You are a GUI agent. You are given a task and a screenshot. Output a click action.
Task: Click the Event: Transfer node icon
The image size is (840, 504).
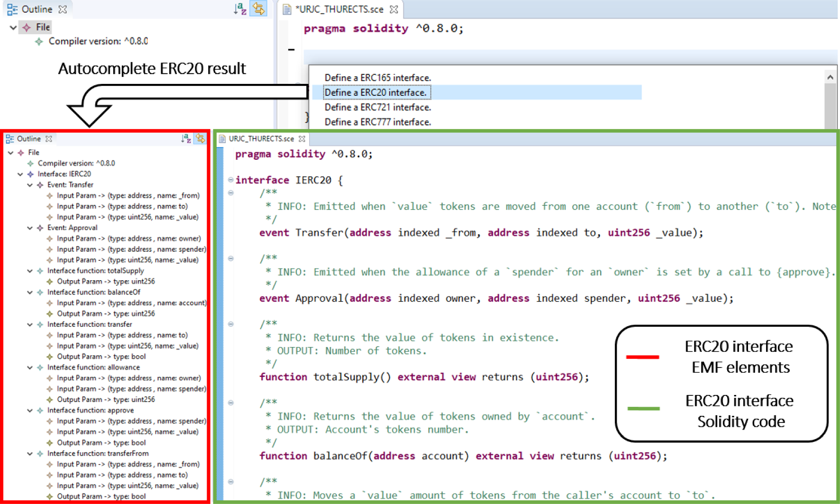point(40,185)
